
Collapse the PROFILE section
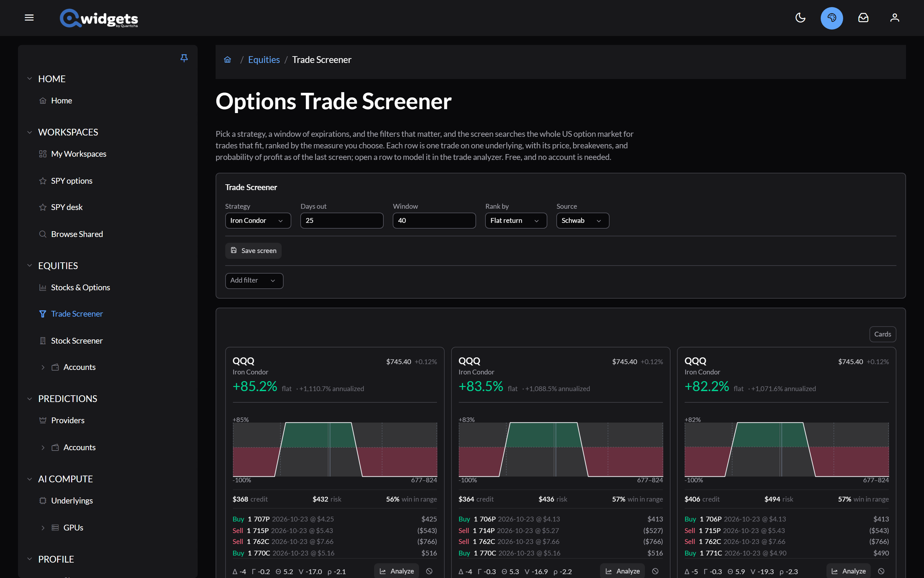point(30,559)
